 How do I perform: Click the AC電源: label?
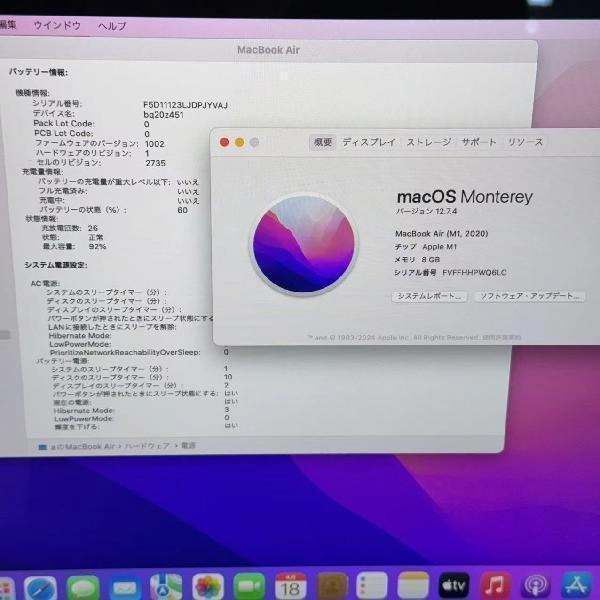coord(45,284)
